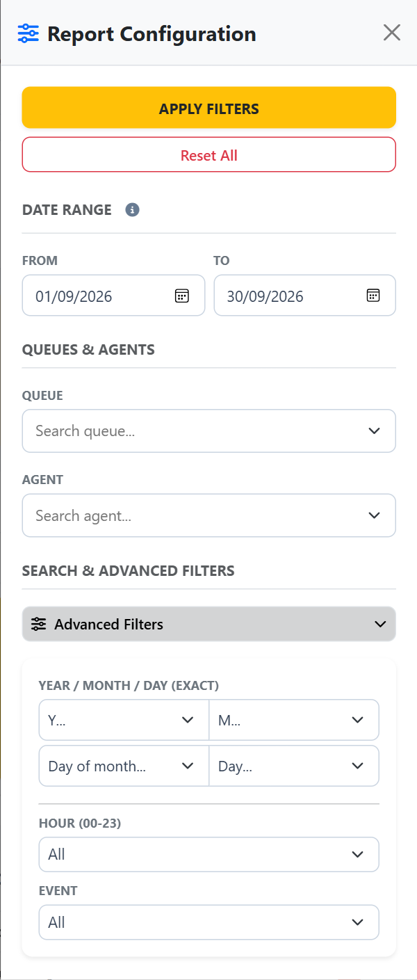Open the Event dropdown

tap(209, 922)
